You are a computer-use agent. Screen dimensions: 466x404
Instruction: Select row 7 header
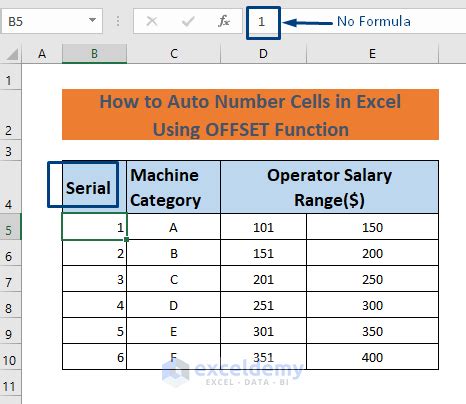pos(10,279)
